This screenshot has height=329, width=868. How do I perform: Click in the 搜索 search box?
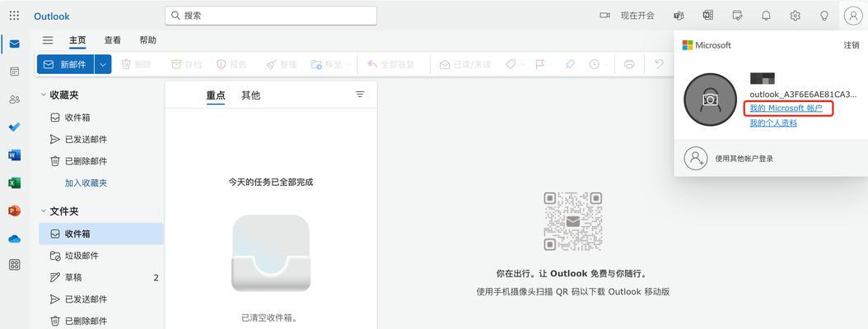tap(271, 16)
